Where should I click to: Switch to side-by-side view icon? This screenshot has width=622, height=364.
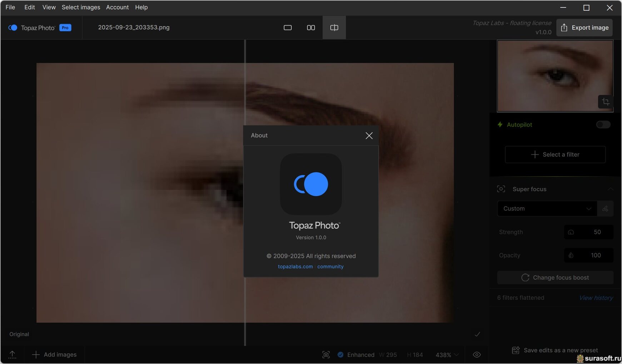click(x=311, y=27)
